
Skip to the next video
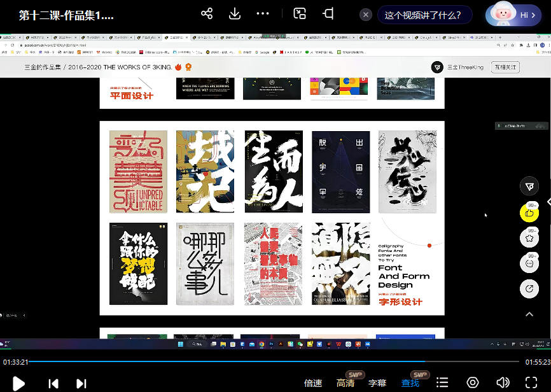(x=81, y=383)
